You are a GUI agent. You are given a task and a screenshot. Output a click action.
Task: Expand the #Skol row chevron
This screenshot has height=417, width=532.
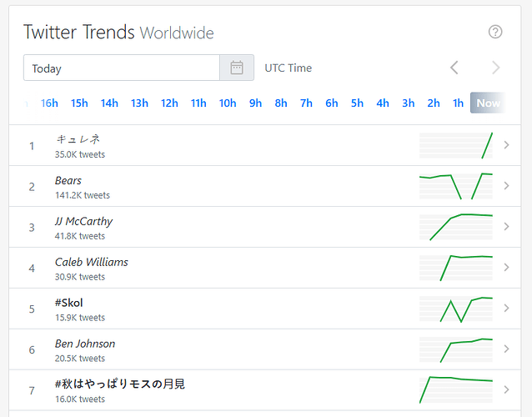tap(506, 308)
